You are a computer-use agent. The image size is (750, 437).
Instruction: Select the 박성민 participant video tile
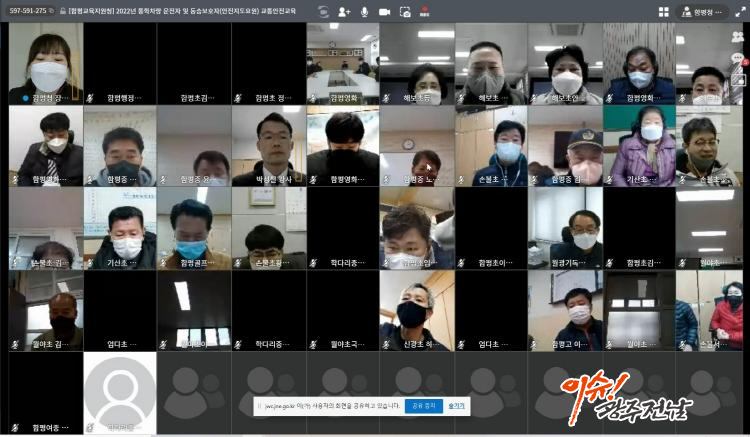(268, 146)
